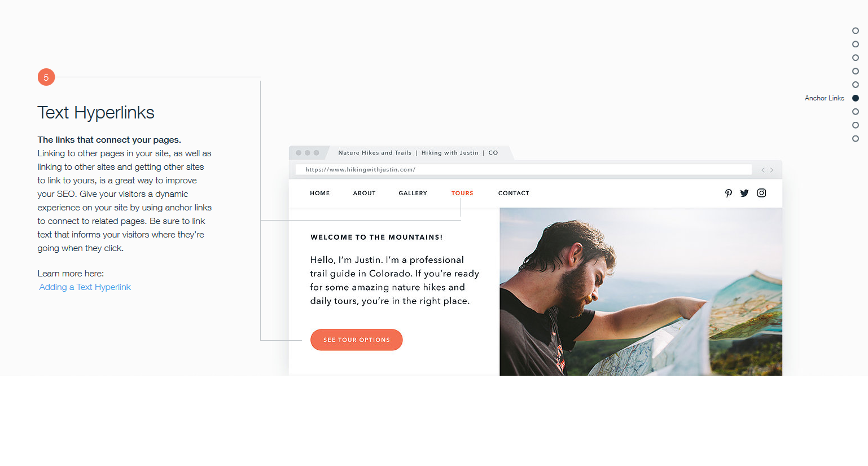Open the GALLERY menu item
The height and width of the screenshot is (466, 868).
coord(413,193)
